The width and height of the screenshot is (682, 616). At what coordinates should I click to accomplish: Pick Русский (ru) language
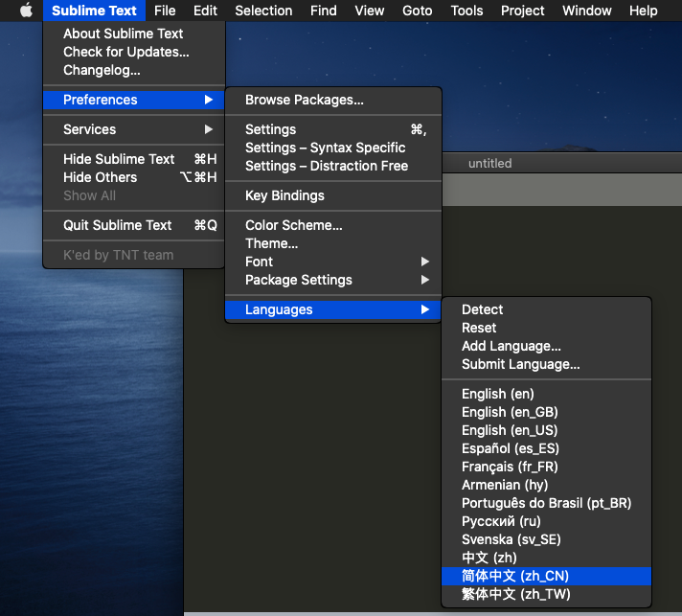tap(546, 521)
